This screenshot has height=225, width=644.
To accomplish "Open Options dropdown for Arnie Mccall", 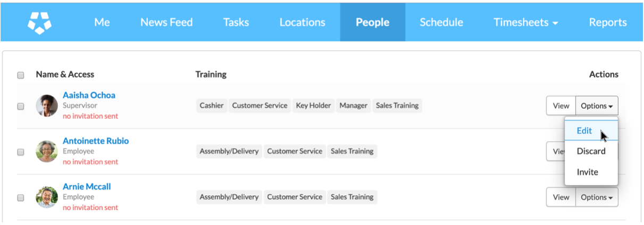I will pos(596,197).
